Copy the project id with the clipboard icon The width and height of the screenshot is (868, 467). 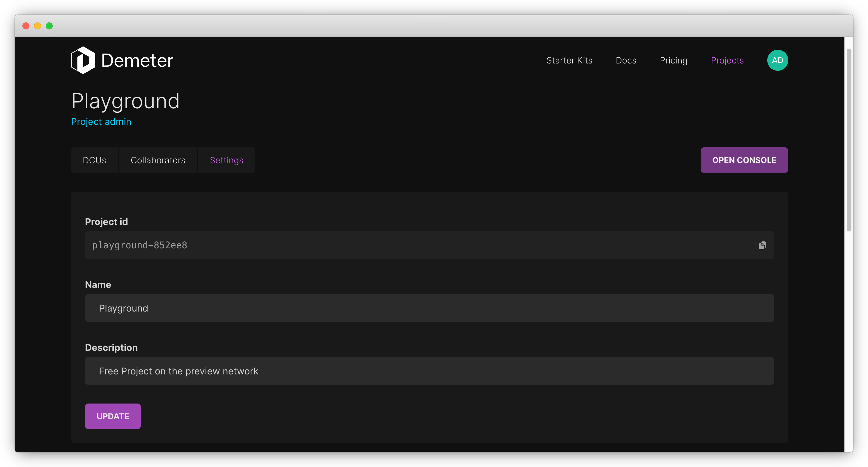[x=762, y=245]
